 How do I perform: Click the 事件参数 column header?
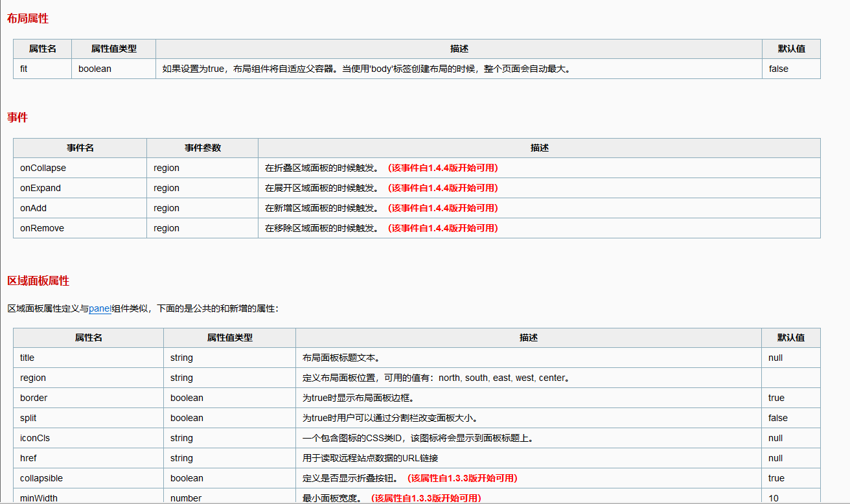point(203,148)
